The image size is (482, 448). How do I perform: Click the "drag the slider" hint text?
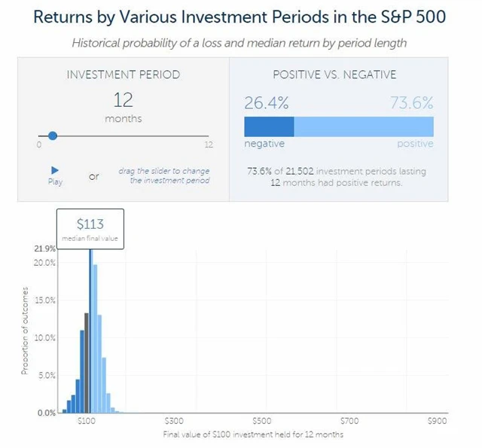[163, 175]
